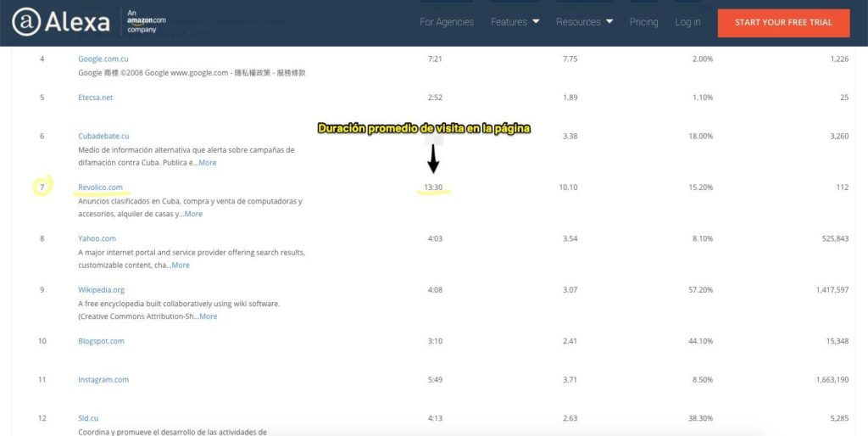The height and width of the screenshot is (436, 868).
Task: Select Sld.cu search traffic 38.30%
Action: (x=701, y=418)
